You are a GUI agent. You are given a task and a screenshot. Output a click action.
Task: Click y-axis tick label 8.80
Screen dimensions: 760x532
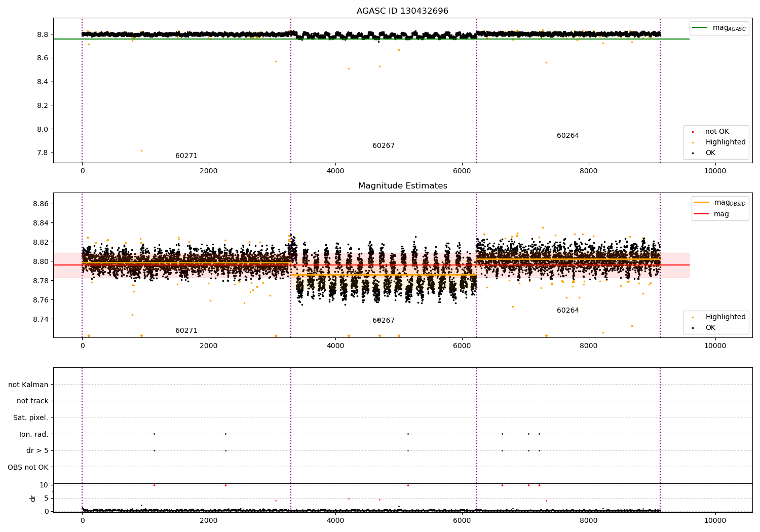41,262
